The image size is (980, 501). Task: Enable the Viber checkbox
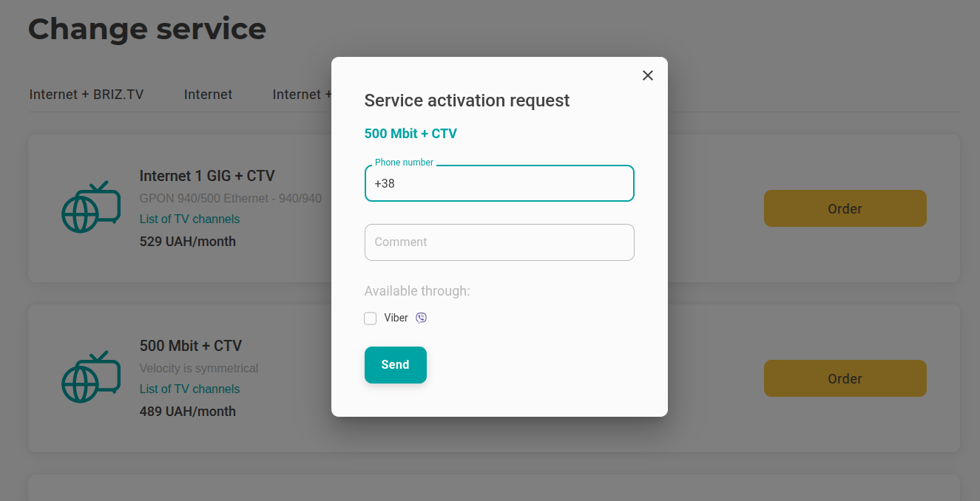371,318
